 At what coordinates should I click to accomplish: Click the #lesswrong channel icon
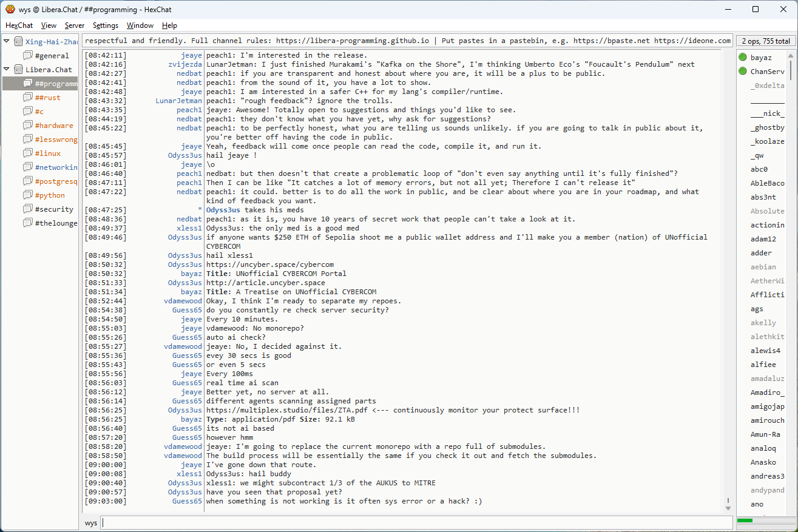28,140
